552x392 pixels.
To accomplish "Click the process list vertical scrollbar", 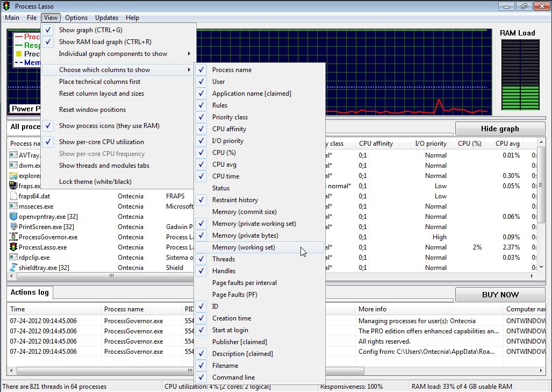I will pyautogui.click(x=541, y=204).
